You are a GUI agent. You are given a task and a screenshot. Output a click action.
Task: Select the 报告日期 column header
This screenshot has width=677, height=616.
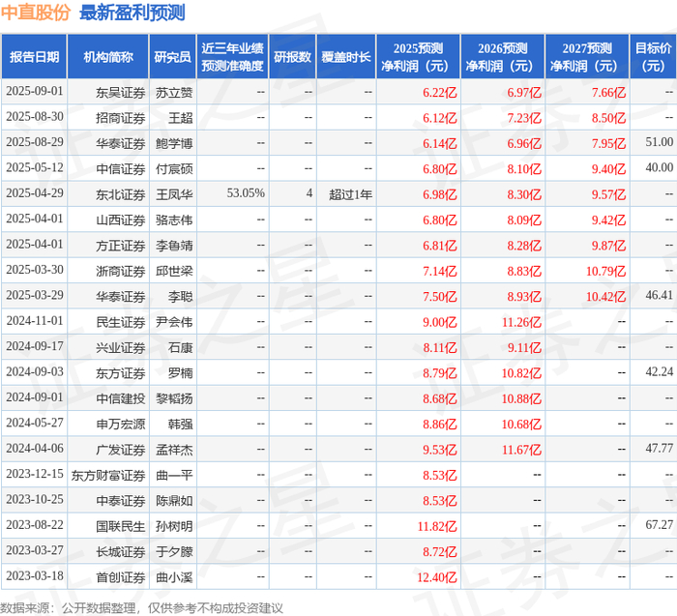pyautogui.click(x=34, y=56)
